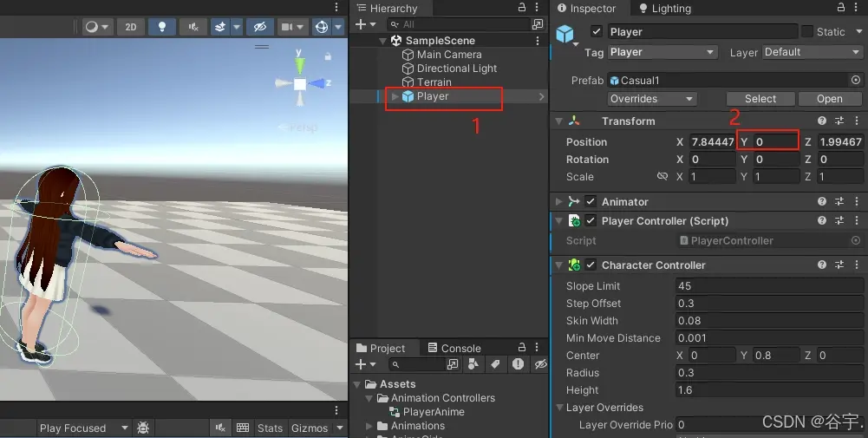Click Search by import log type icon in Project
This screenshot has height=438, width=868.
(518, 363)
